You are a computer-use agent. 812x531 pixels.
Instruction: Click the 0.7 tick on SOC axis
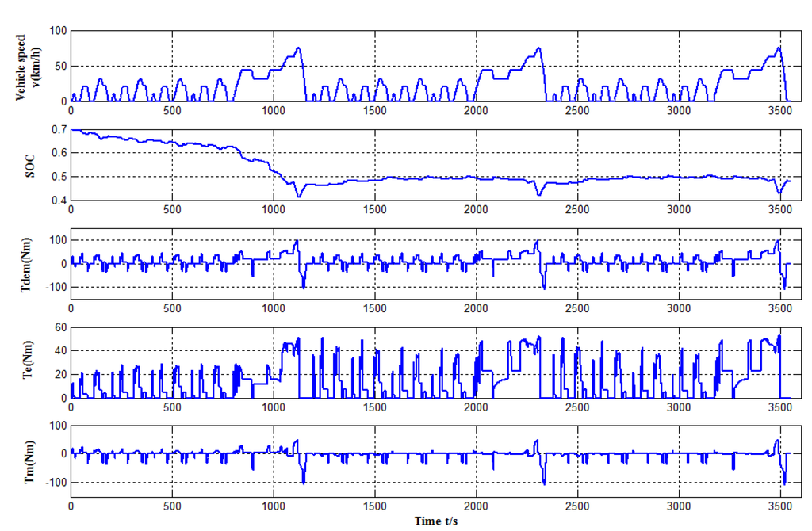click(x=59, y=129)
